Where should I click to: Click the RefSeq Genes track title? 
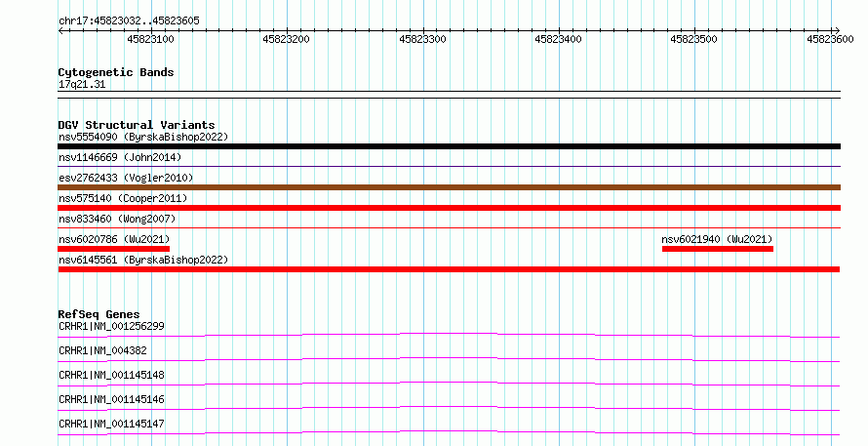click(x=99, y=314)
